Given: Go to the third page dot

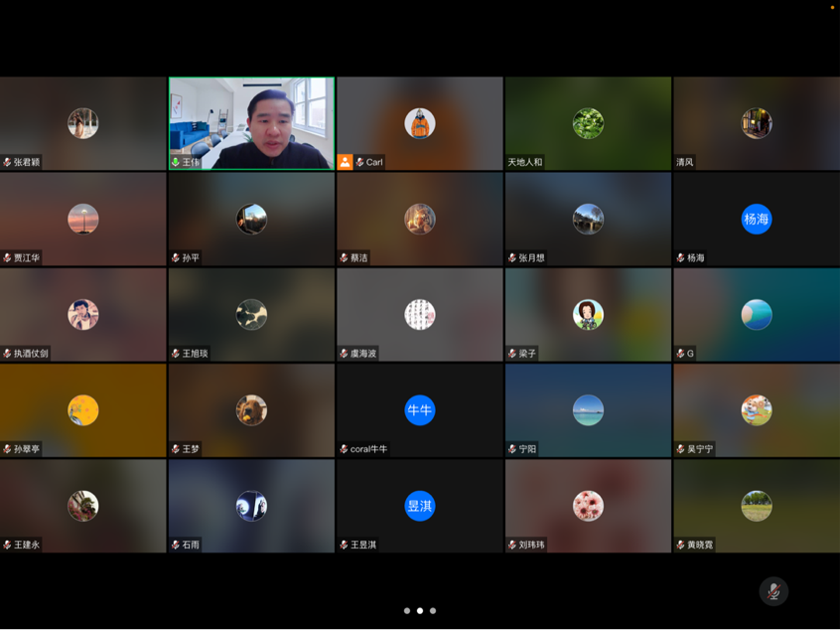Looking at the screenshot, I should (x=433, y=611).
